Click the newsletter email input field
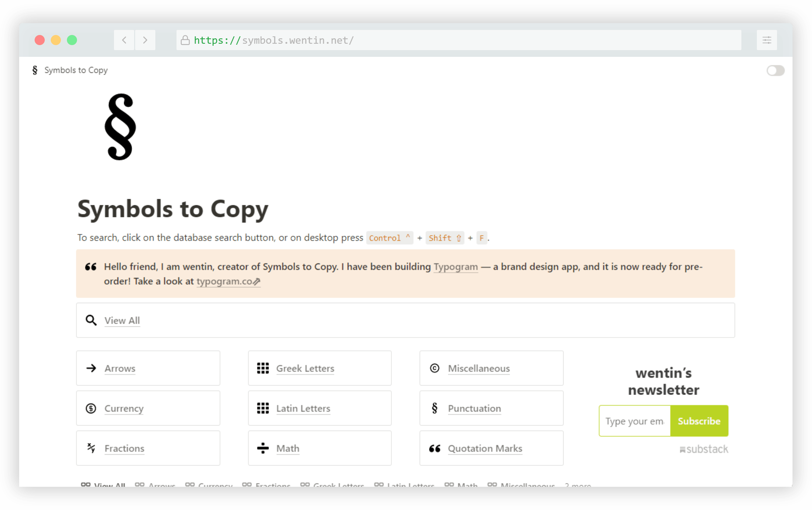The image size is (812, 510). coord(634,421)
